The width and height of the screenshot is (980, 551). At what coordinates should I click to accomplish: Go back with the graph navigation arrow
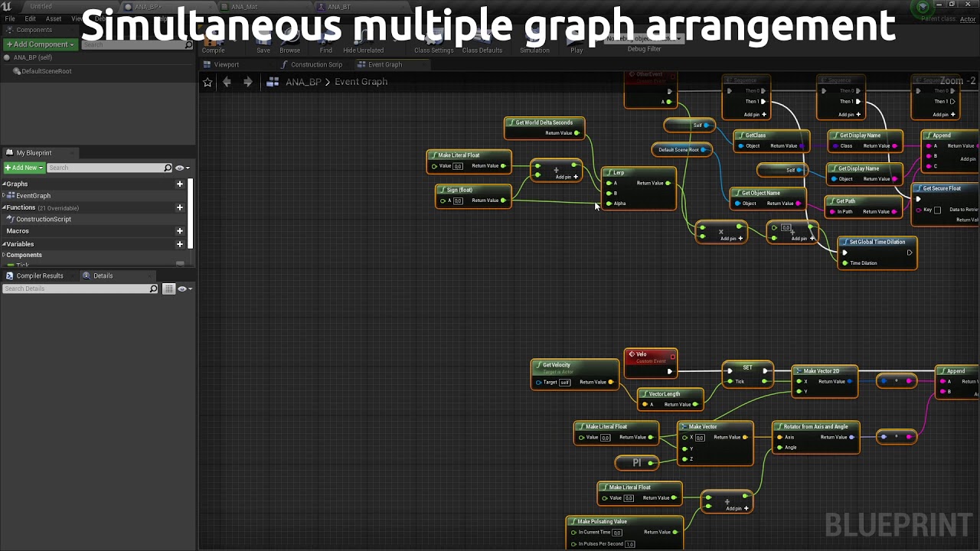point(227,82)
